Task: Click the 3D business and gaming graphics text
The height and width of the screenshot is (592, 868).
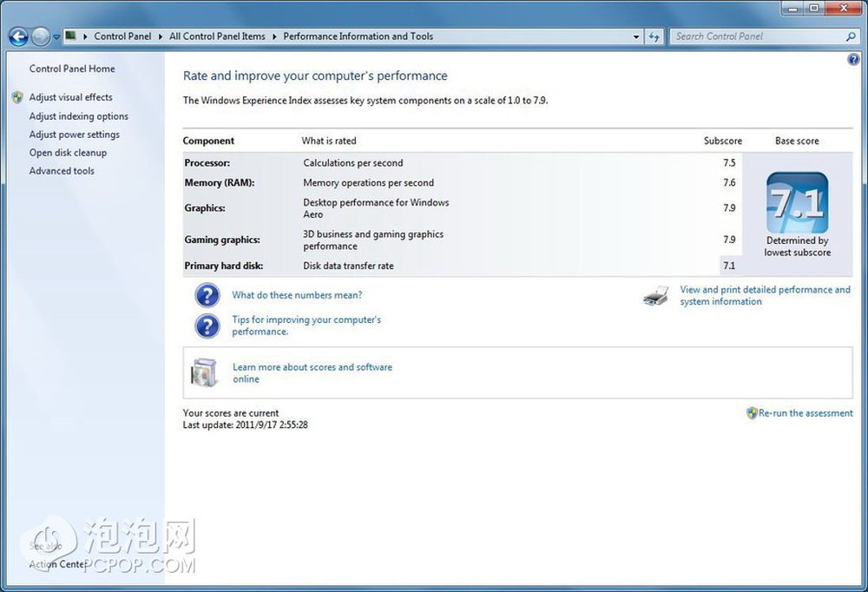Action: (x=373, y=240)
